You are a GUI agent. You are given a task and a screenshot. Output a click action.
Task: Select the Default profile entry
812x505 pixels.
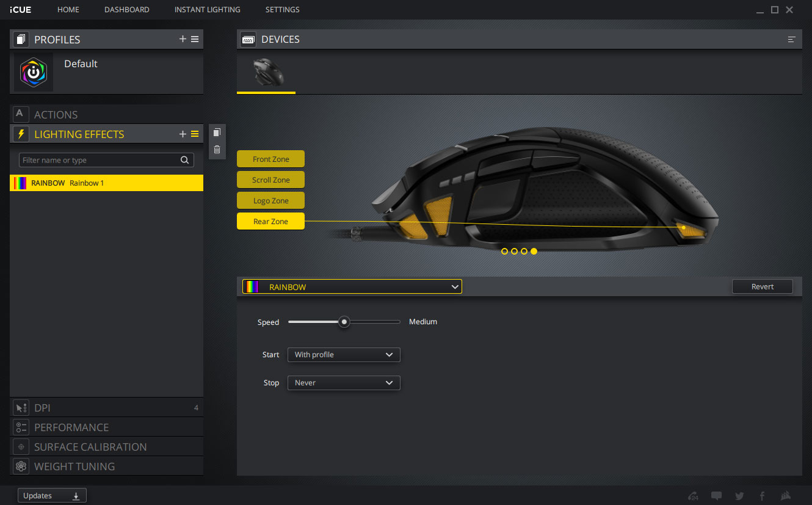pos(106,72)
